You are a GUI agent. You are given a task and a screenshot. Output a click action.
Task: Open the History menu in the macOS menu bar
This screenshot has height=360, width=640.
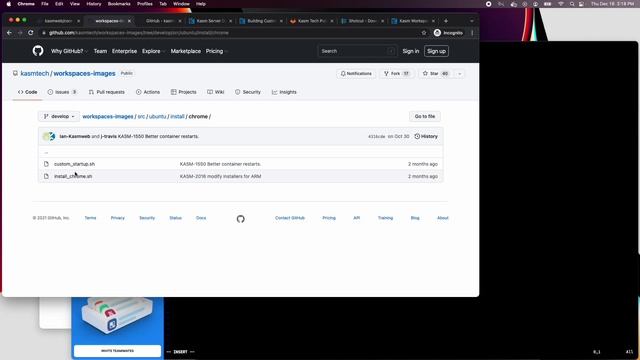click(x=93, y=4)
